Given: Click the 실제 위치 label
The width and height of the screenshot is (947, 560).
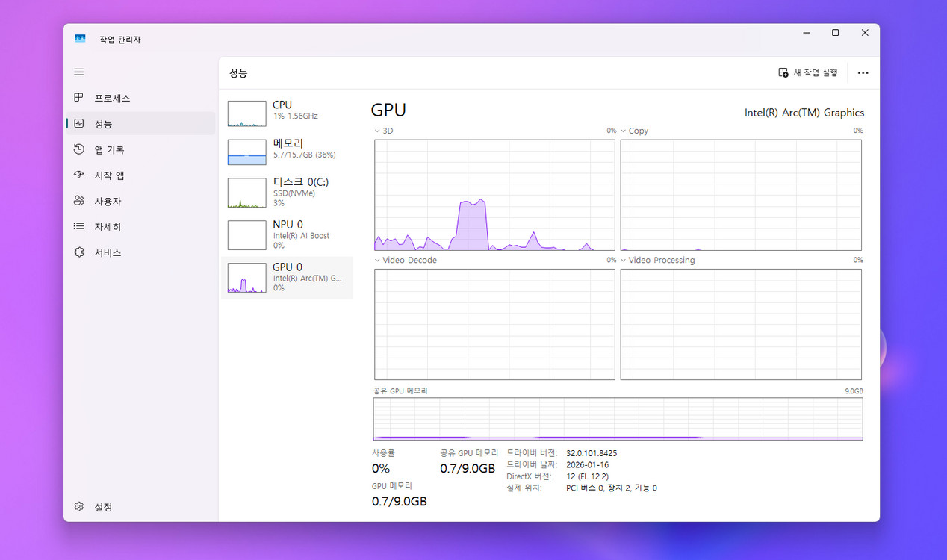Looking at the screenshot, I should [524, 488].
